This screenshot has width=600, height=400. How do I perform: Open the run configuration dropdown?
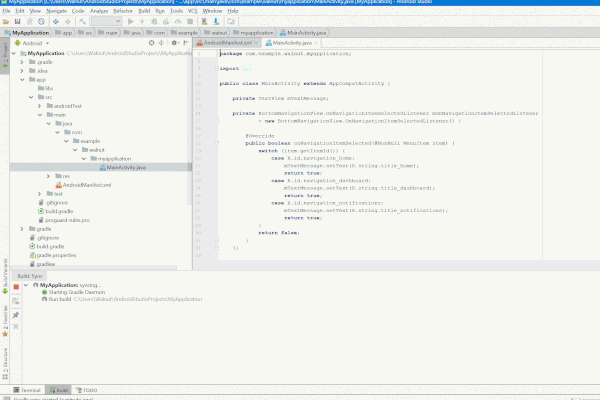pos(106,22)
